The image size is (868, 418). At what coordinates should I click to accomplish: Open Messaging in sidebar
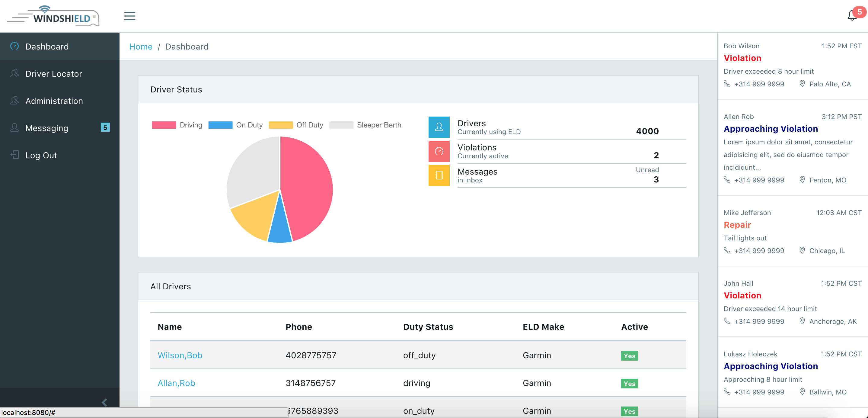pyautogui.click(x=47, y=128)
